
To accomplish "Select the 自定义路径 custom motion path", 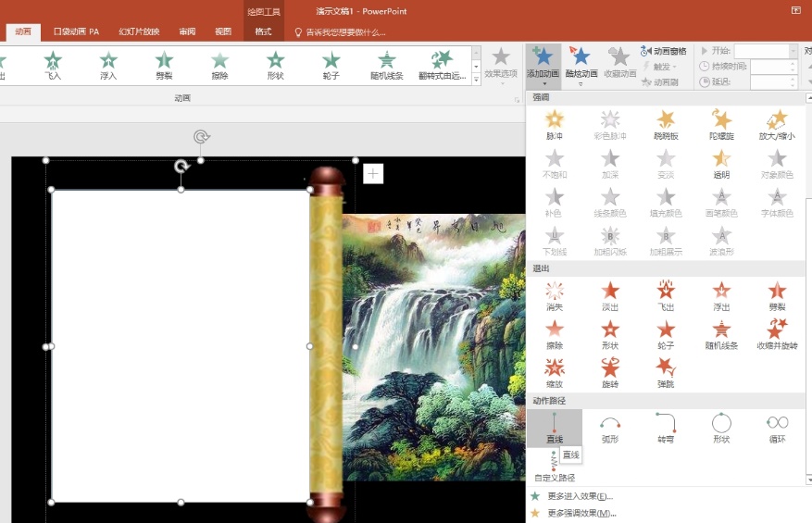I will click(x=554, y=467).
